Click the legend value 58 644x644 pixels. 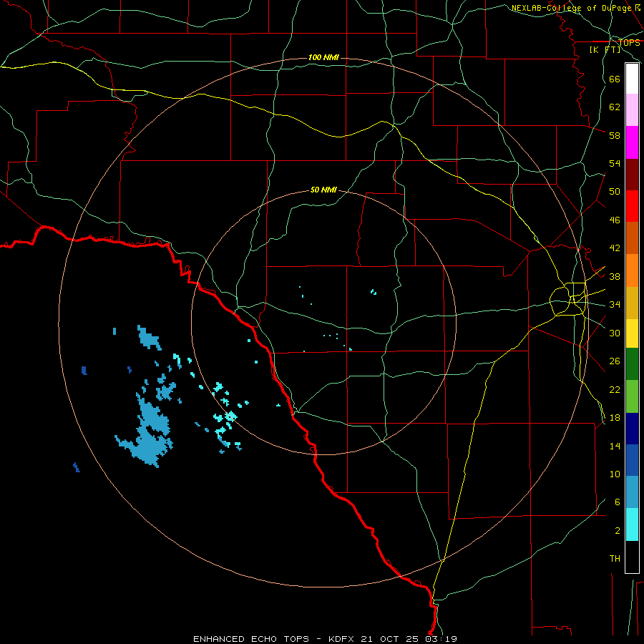point(615,135)
